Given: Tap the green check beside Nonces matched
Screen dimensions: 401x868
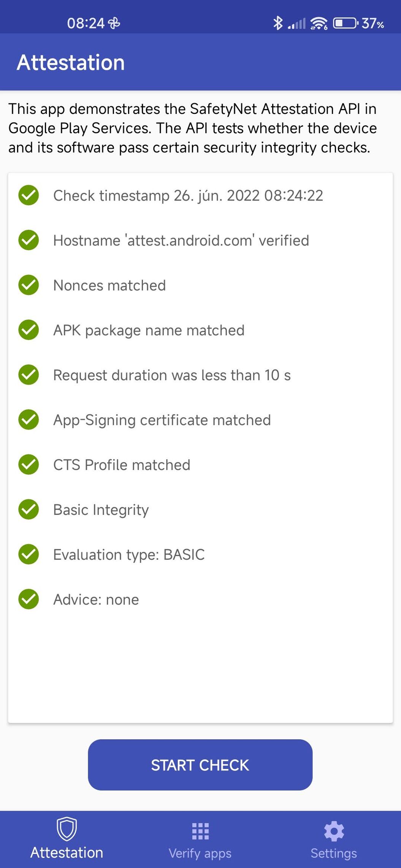Looking at the screenshot, I should (29, 285).
